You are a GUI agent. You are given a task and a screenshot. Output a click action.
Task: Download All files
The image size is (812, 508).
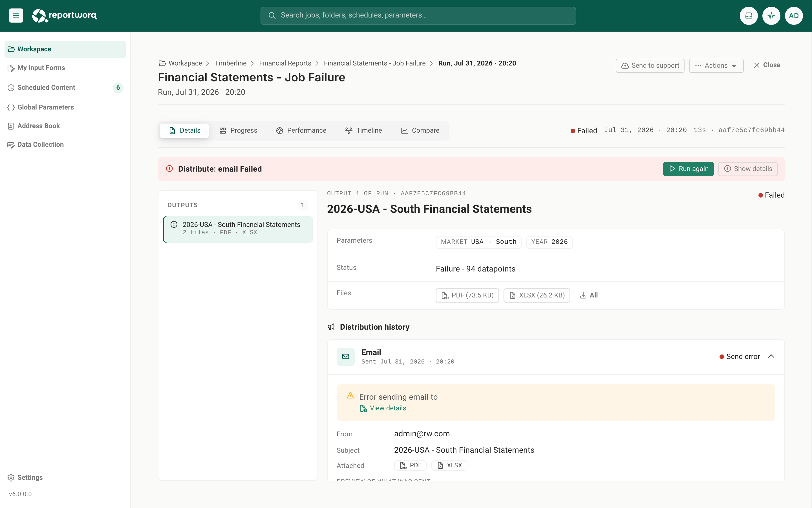coord(589,295)
